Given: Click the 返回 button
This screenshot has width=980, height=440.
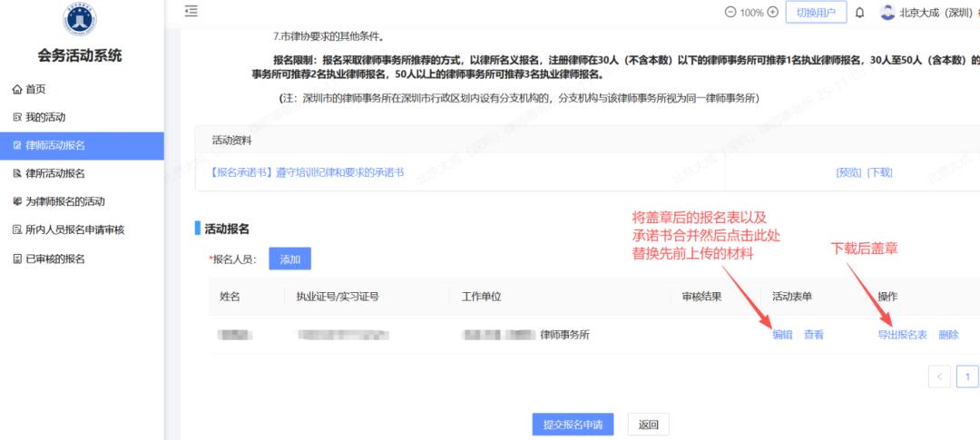Looking at the screenshot, I should pos(648,425).
